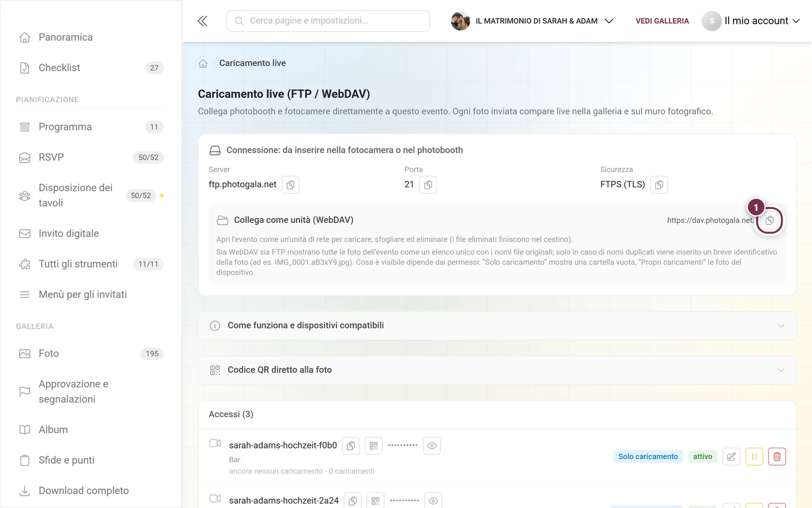Copy the server address ftp.photogala.net

click(x=290, y=185)
